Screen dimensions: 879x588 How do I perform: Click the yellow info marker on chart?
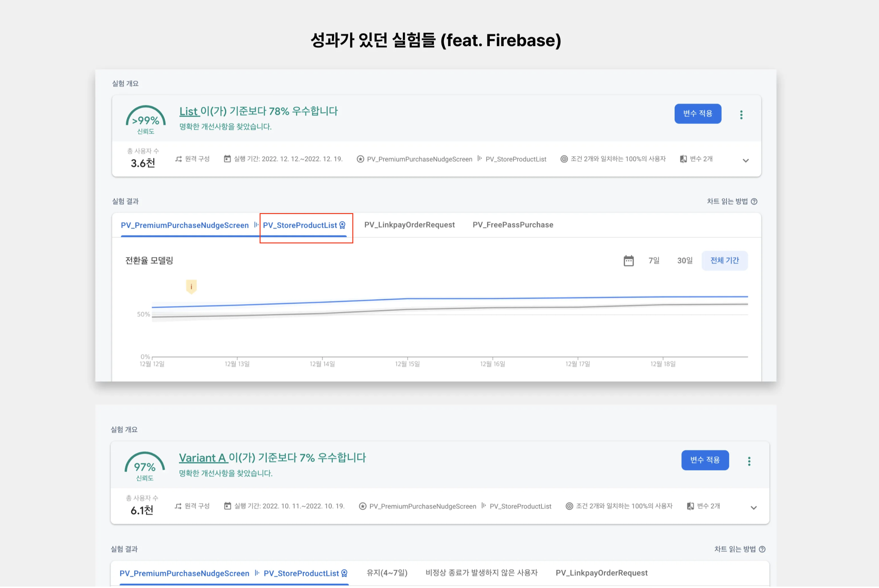pos(191,286)
